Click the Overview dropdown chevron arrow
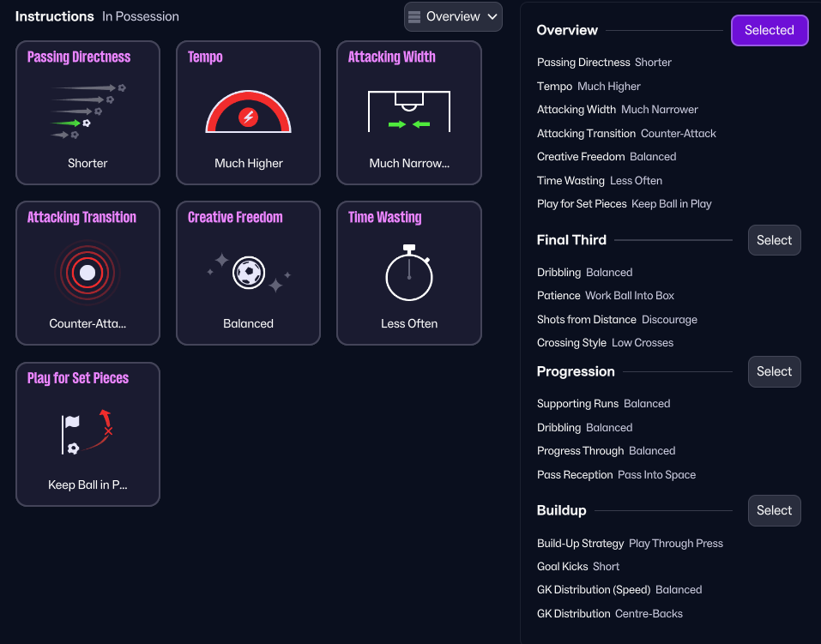Screen dimensions: 821x644 tap(492, 17)
